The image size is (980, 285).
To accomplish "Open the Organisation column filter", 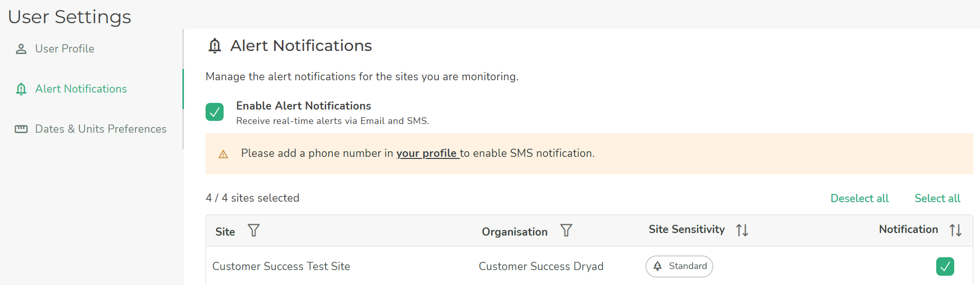I will coord(566,230).
